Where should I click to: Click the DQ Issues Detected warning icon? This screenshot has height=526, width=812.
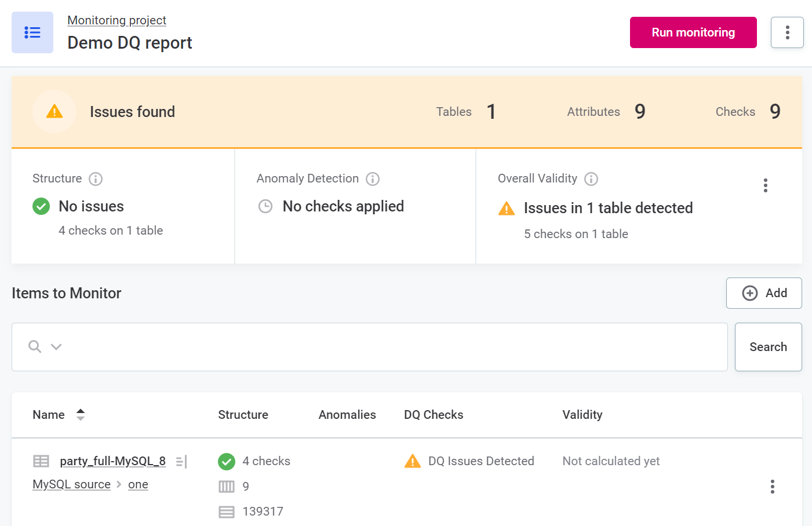[413, 461]
